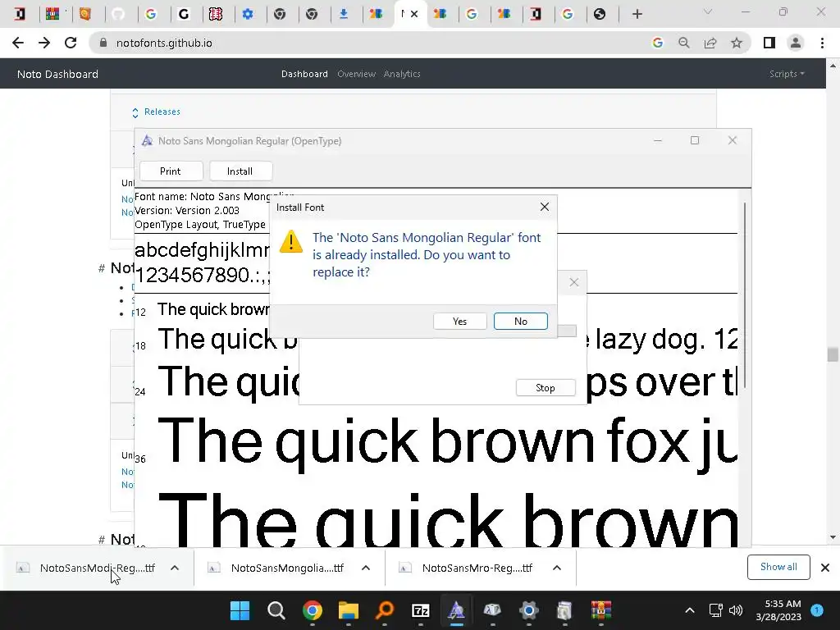Image resolution: width=840 pixels, height=630 pixels.
Task: Toggle the Chrome side panel
Action: click(769, 43)
